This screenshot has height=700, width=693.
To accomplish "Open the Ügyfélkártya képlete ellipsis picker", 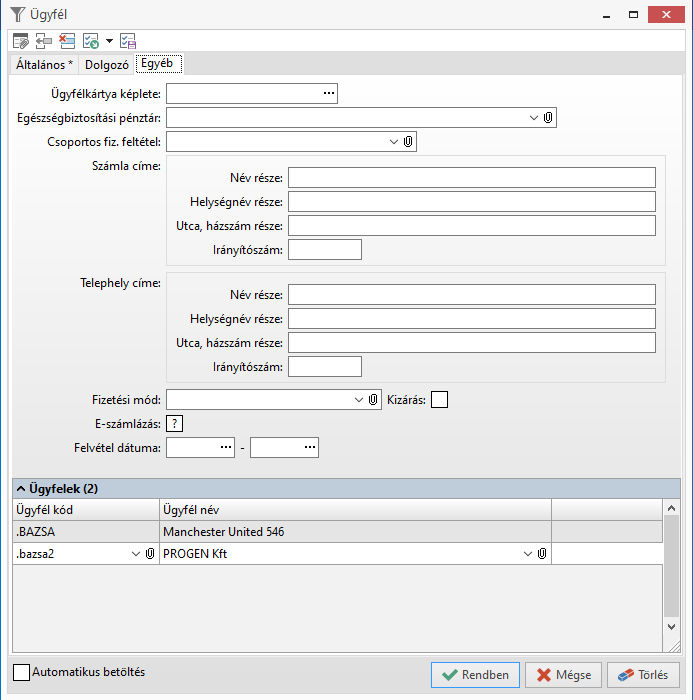I will click(x=329, y=93).
